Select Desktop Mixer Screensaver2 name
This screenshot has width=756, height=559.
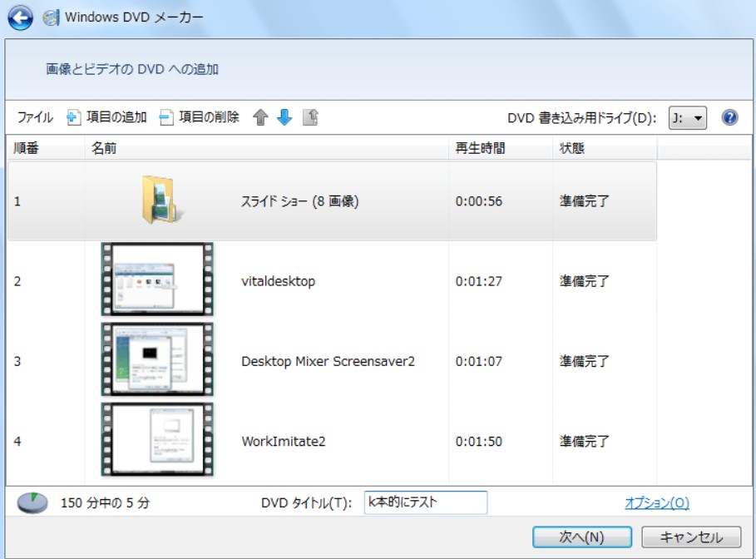click(x=328, y=361)
